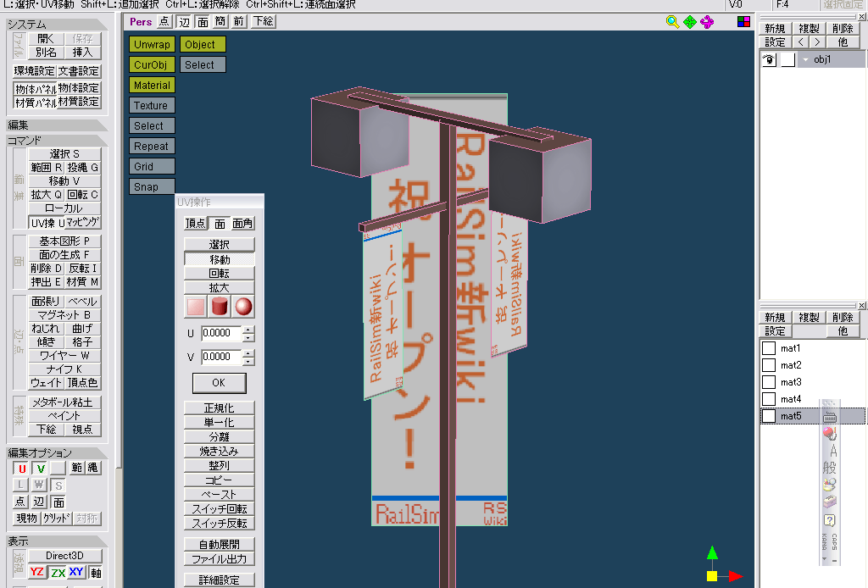Screen dimensions: 868x588
Task: Collapse the システム panel header
Action: tap(57, 25)
